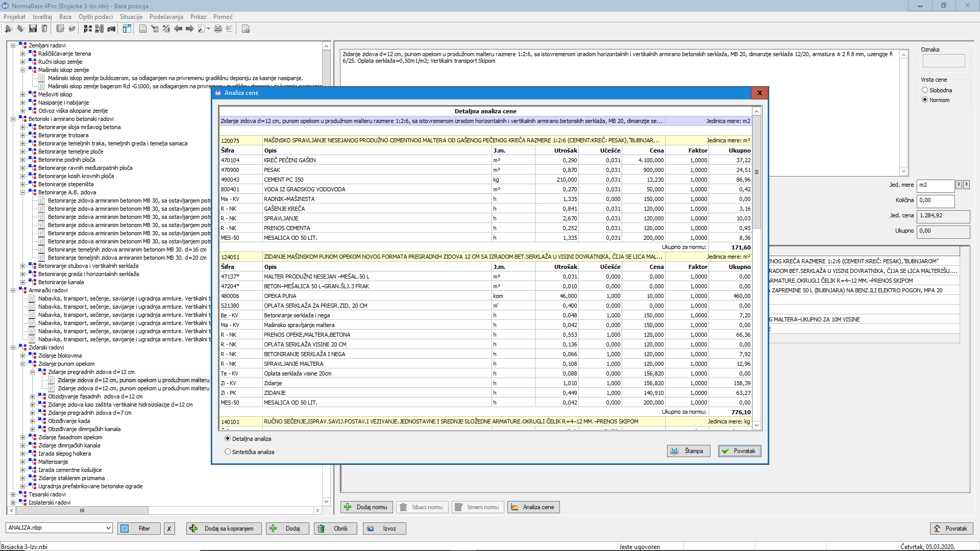Click the right arrow toolbar icon

point(189,29)
